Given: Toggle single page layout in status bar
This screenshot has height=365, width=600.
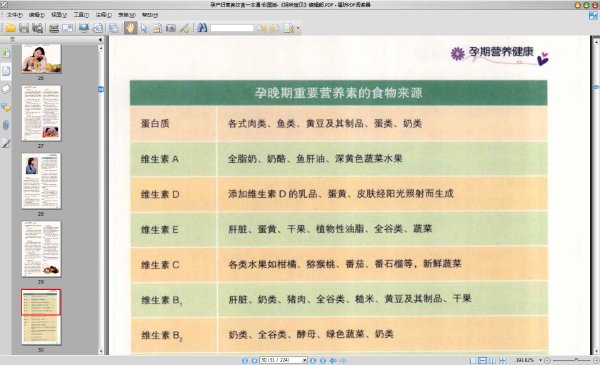Looking at the screenshot, I should click(473, 360).
